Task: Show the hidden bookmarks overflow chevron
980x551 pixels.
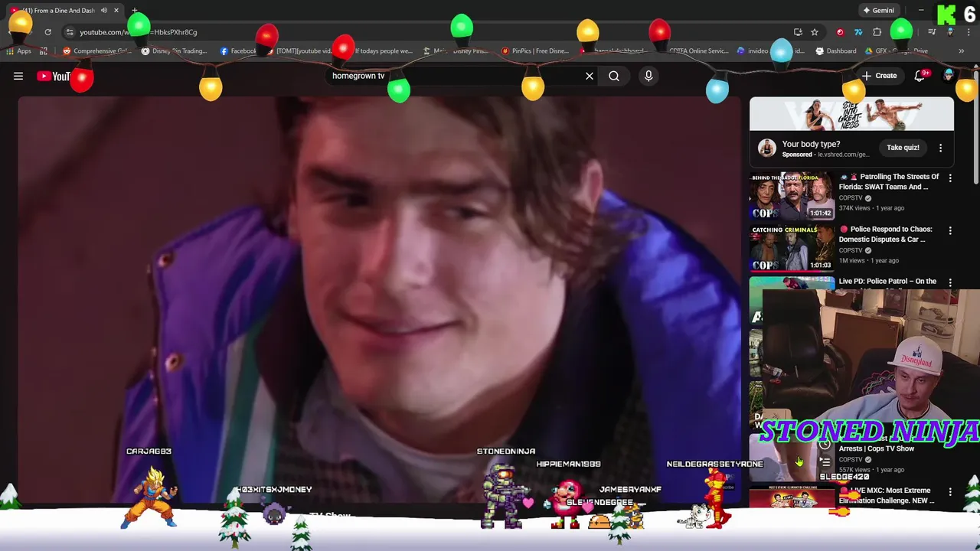Action: tap(962, 51)
